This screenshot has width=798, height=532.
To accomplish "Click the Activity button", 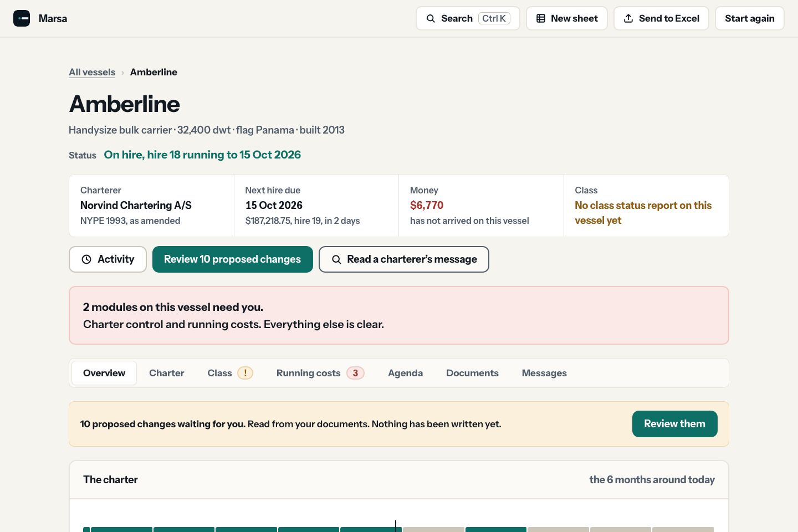I will coord(108,259).
